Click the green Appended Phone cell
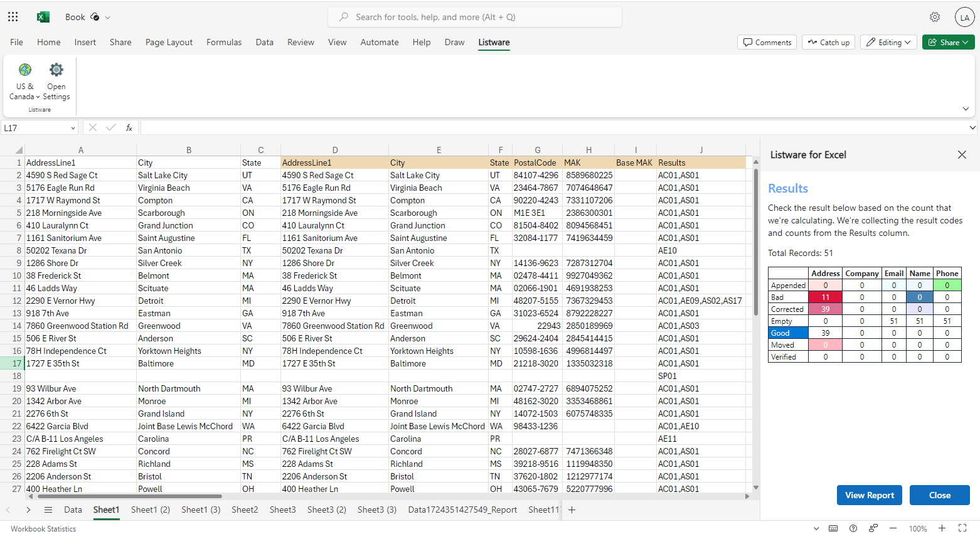Screen dimensions: 980x534 [x=947, y=286]
